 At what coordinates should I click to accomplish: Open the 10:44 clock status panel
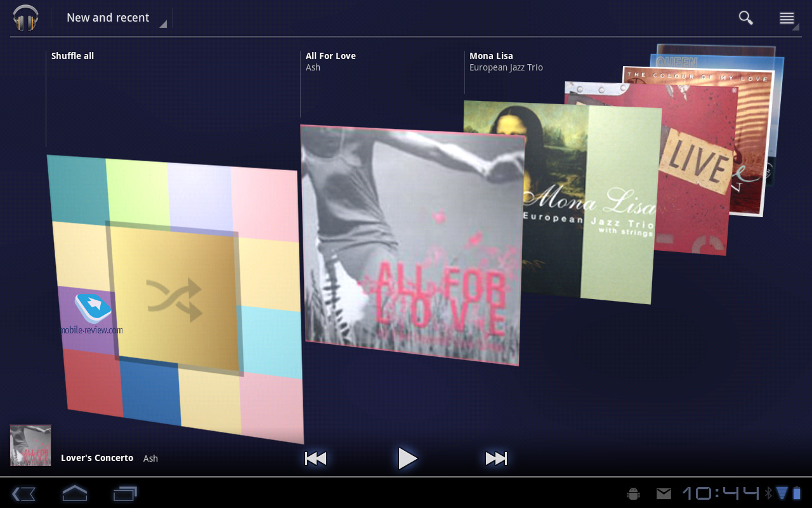721,493
